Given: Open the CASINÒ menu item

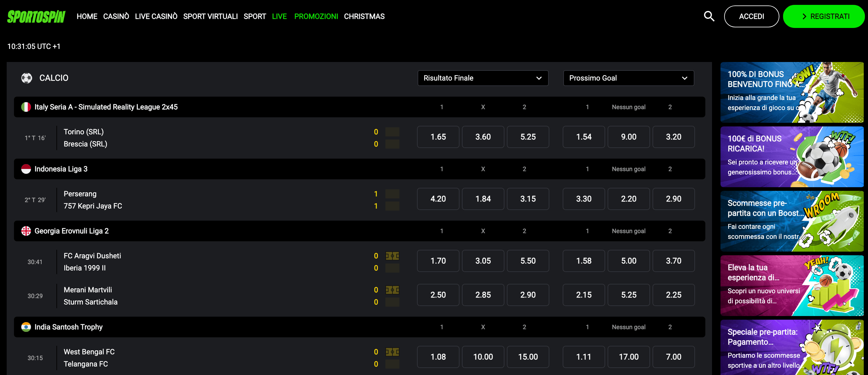Looking at the screenshot, I should 116,16.
